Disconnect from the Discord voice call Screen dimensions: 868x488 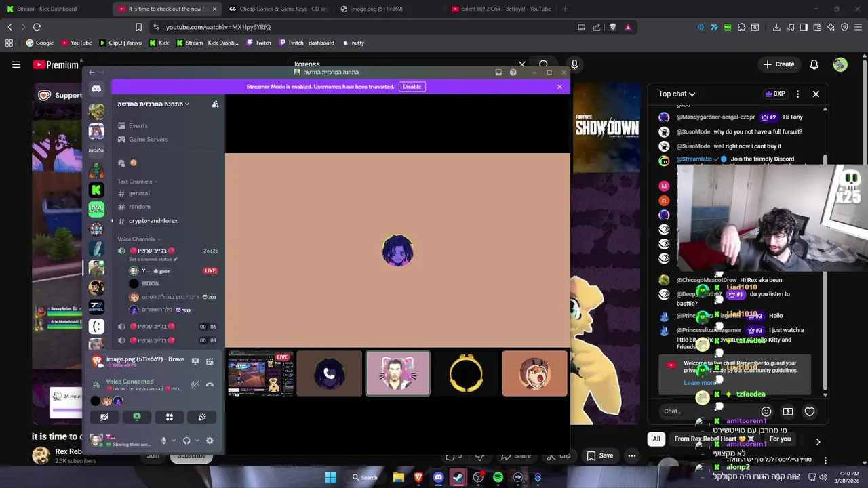tap(210, 384)
